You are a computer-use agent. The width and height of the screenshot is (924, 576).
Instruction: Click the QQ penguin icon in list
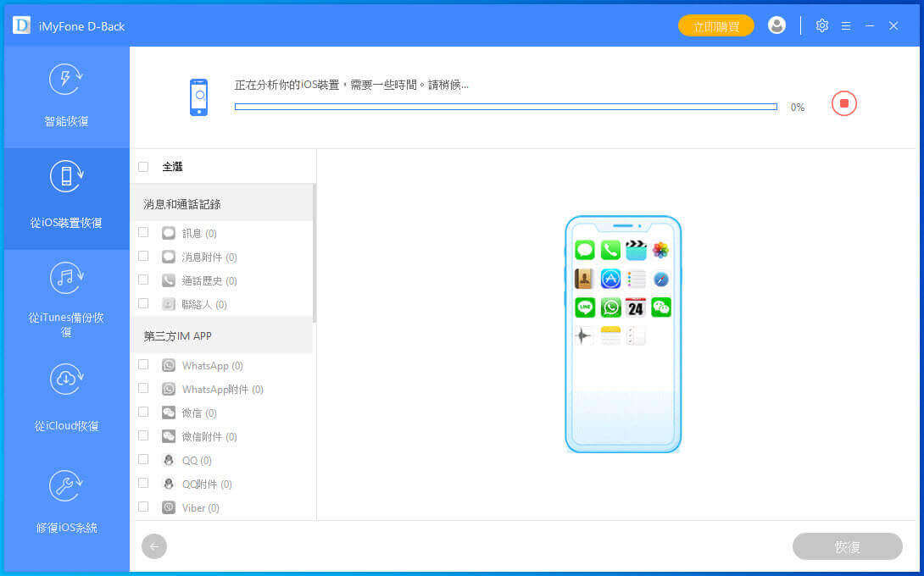coord(169,460)
